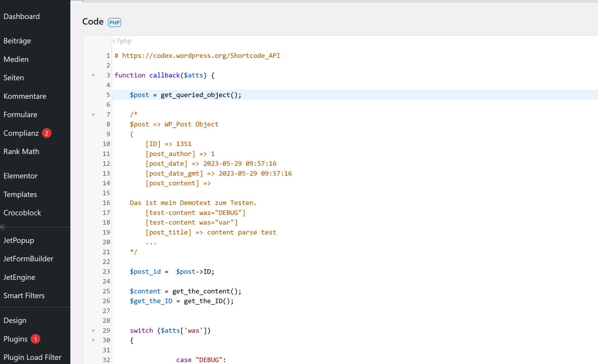Open Plugins menu item
Screen dimensions: 598x364
click(x=16, y=339)
